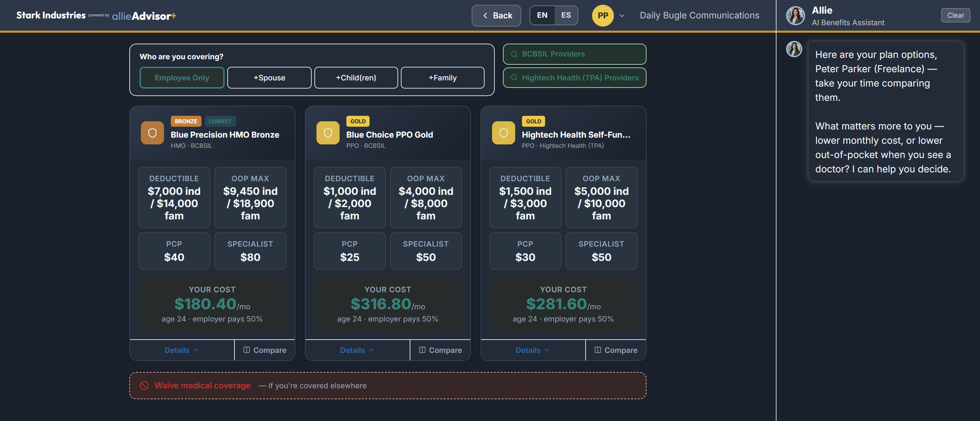
Task: Clear the Allie chat conversation
Action: (955, 16)
